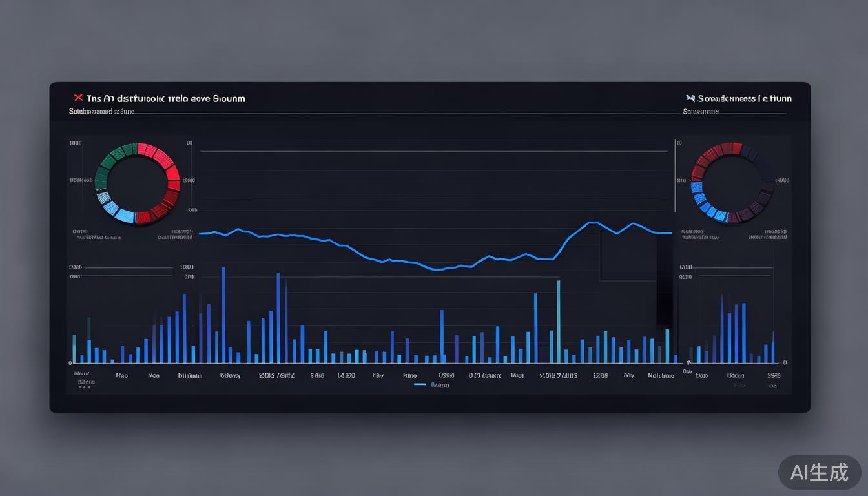Open the subtitle tab under the left title

point(101,112)
